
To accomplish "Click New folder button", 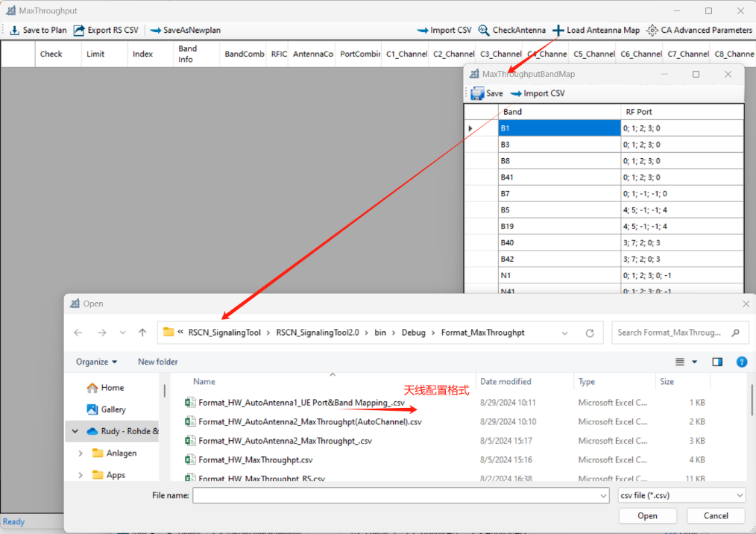I will pos(157,361).
